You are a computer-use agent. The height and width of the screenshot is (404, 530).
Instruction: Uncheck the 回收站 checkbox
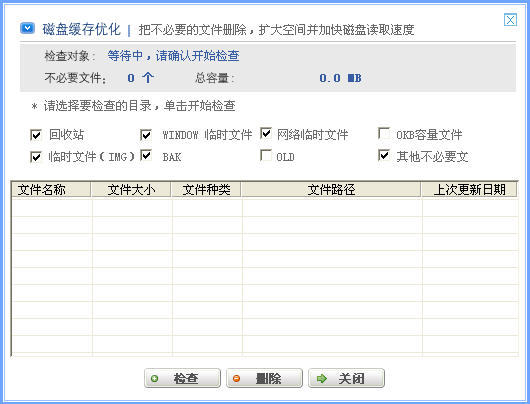coord(35,135)
